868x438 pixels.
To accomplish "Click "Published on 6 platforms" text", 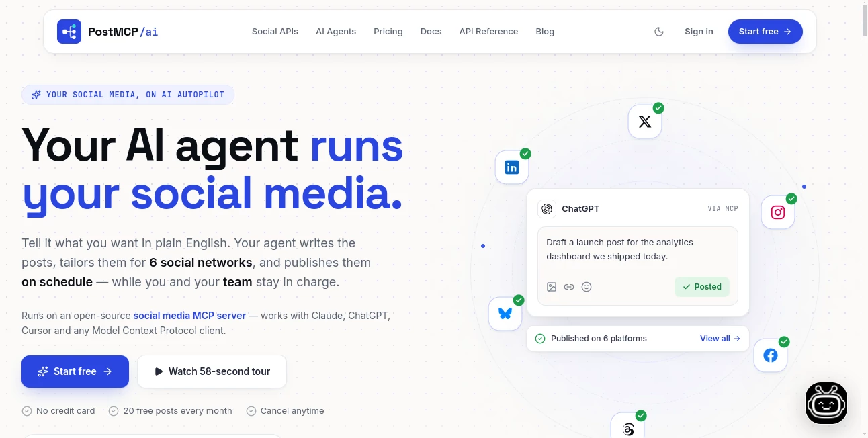I will pos(599,339).
